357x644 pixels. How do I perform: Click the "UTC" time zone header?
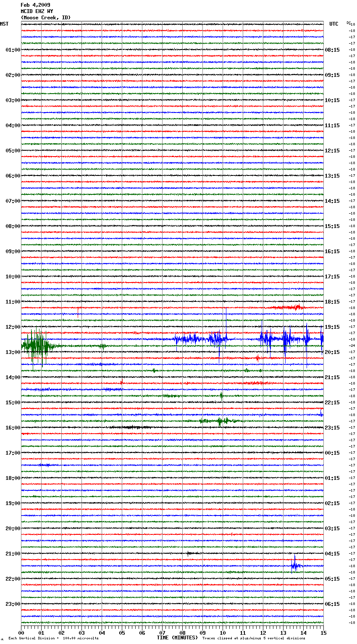pos(333,24)
